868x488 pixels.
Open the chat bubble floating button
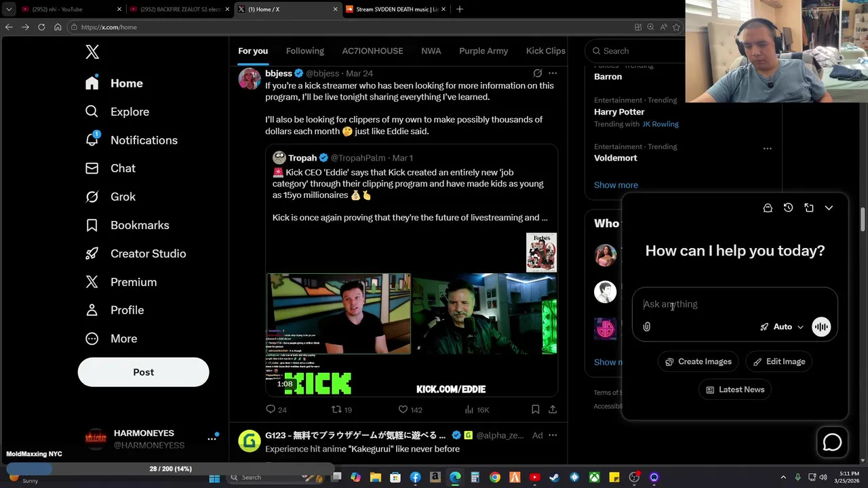[x=832, y=442]
